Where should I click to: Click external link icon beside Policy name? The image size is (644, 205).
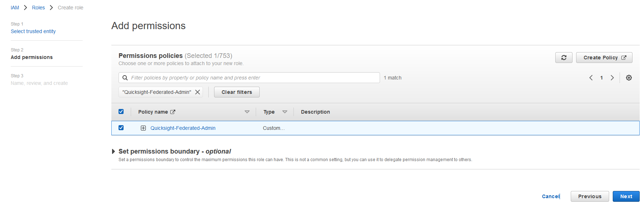click(x=173, y=112)
